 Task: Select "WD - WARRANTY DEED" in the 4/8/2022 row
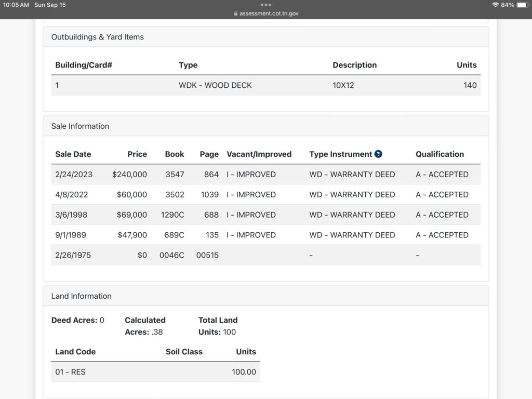coord(352,195)
